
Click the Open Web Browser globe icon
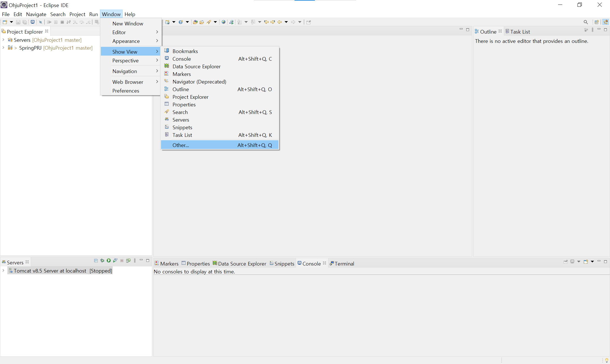pyautogui.click(x=223, y=22)
